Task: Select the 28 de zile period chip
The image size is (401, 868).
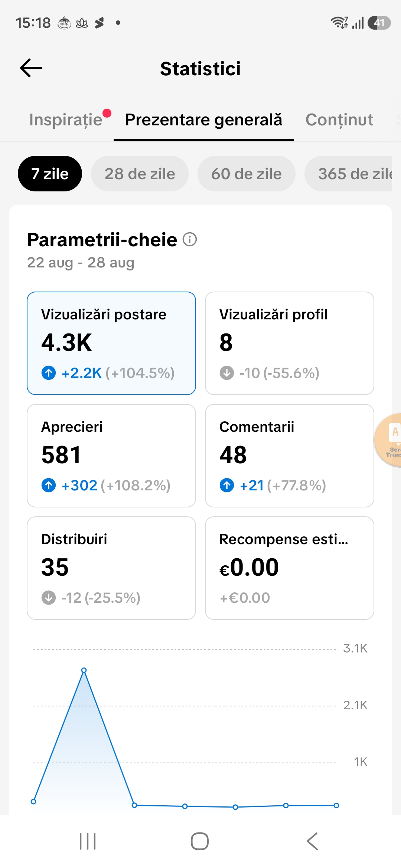Action: pos(140,174)
